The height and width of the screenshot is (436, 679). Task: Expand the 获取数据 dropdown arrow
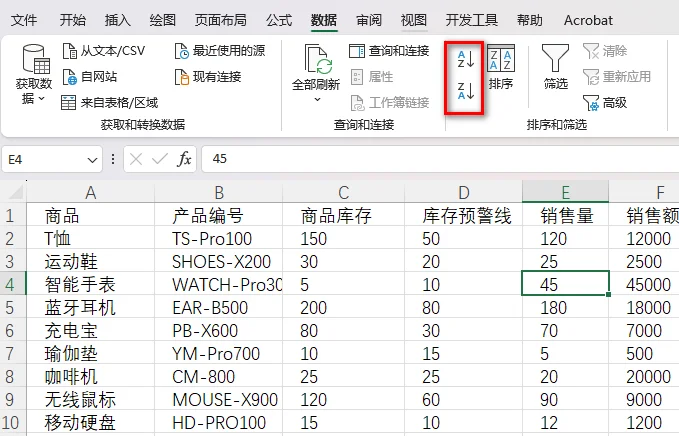click(42, 99)
